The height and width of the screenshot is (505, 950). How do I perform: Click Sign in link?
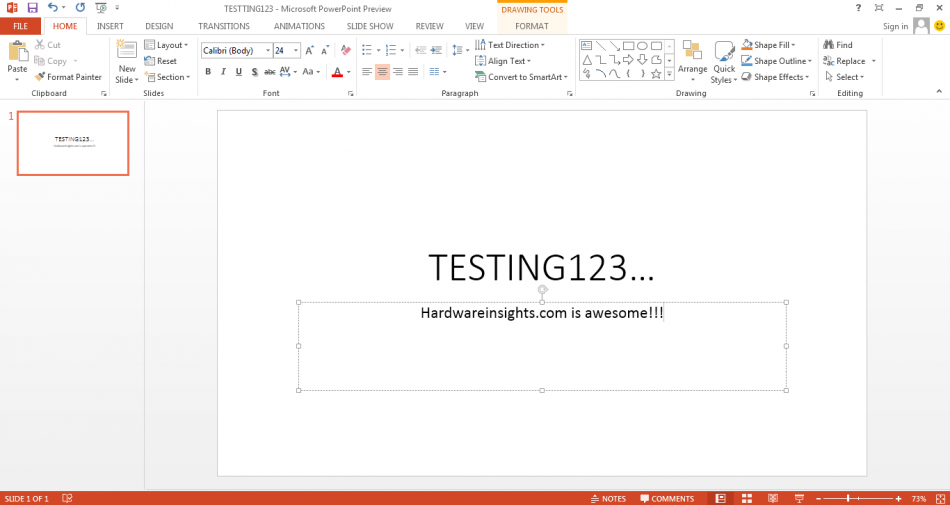click(x=895, y=26)
